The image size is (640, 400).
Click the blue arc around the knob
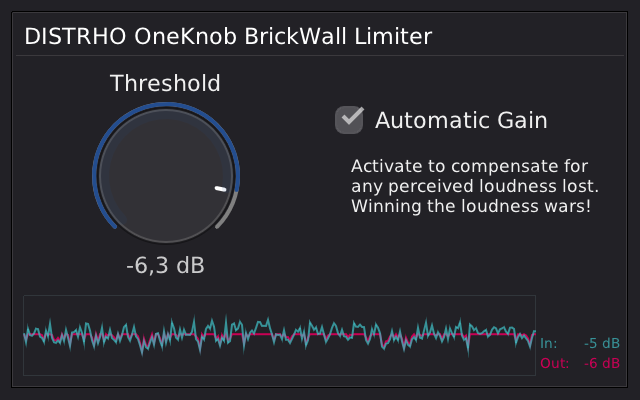[x=166, y=105]
